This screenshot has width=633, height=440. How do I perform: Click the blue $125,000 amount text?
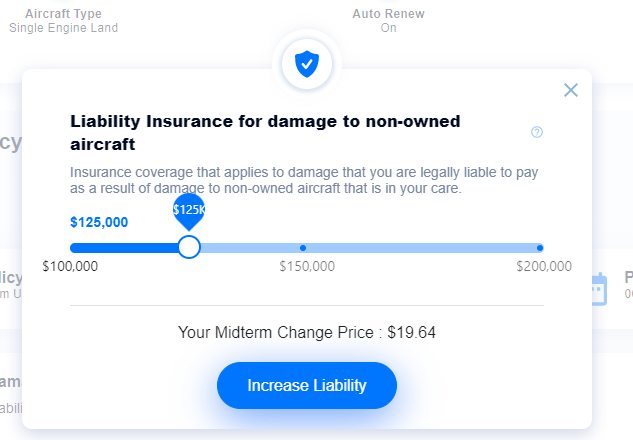pyautogui.click(x=99, y=222)
